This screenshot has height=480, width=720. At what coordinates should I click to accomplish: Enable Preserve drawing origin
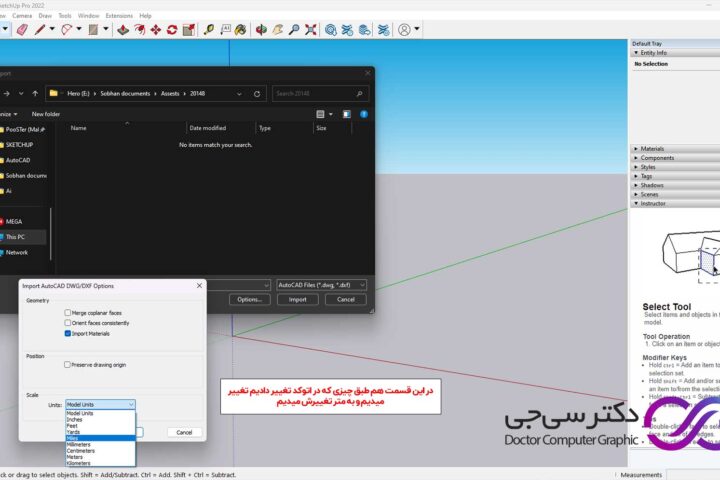coord(68,365)
